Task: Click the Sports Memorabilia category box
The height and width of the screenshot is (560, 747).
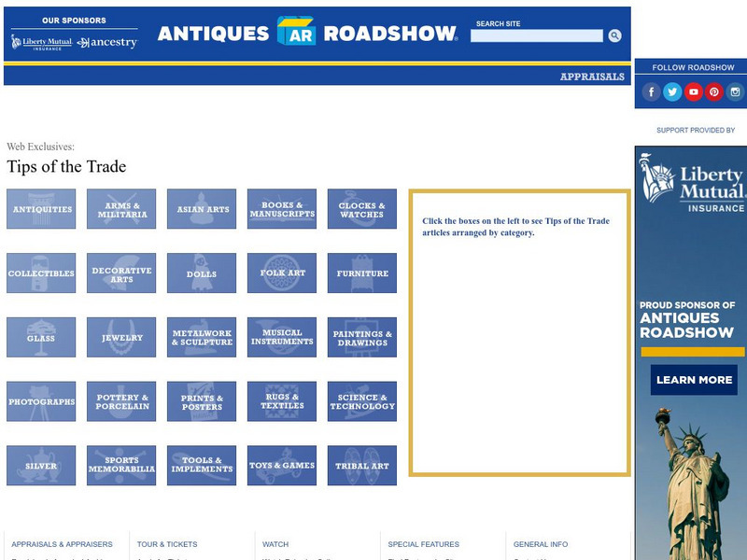Action: (x=121, y=465)
